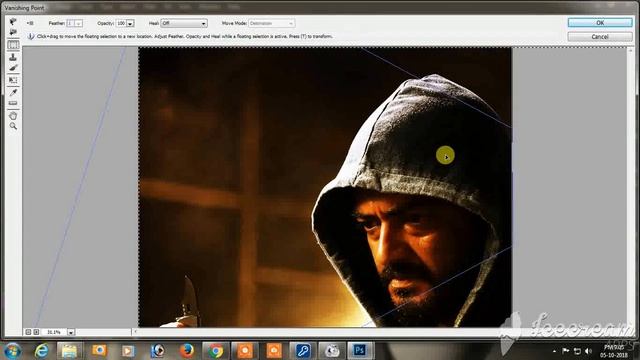
Task: Click the zoom percentage field
Action: [x=55, y=332]
